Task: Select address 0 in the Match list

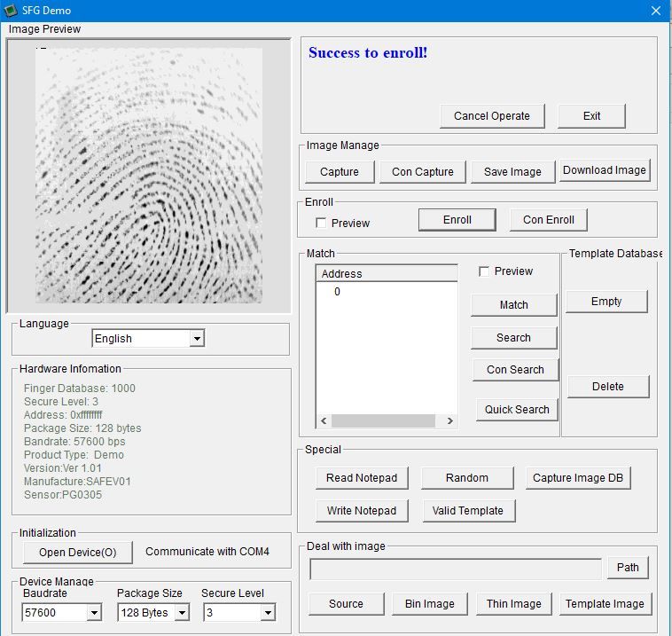Action: [x=337, y=292]
